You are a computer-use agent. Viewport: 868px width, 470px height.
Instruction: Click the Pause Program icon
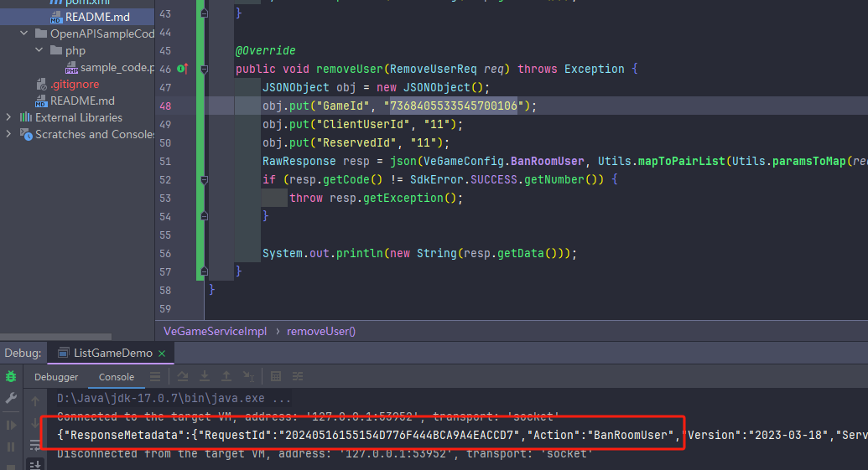(x=11, y=447)
